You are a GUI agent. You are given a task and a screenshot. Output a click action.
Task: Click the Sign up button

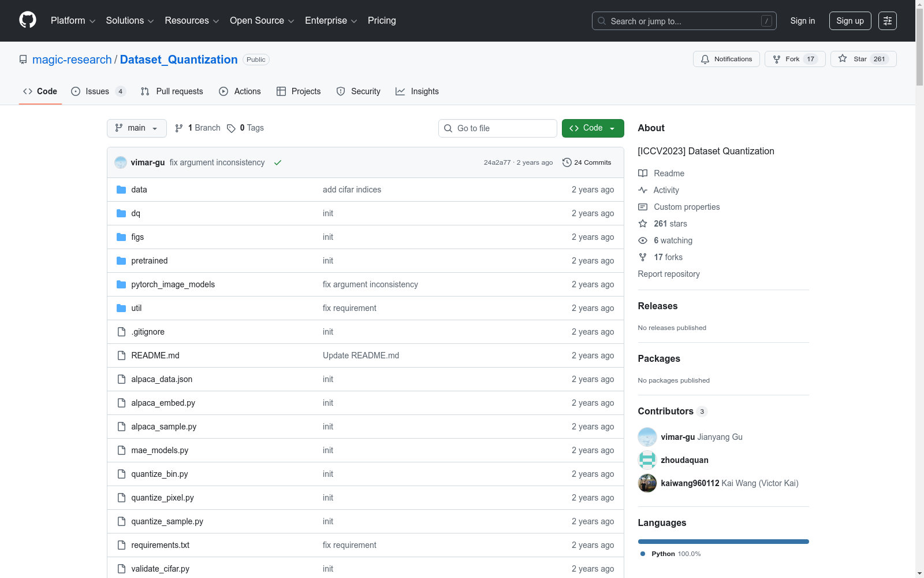(850, 21)
